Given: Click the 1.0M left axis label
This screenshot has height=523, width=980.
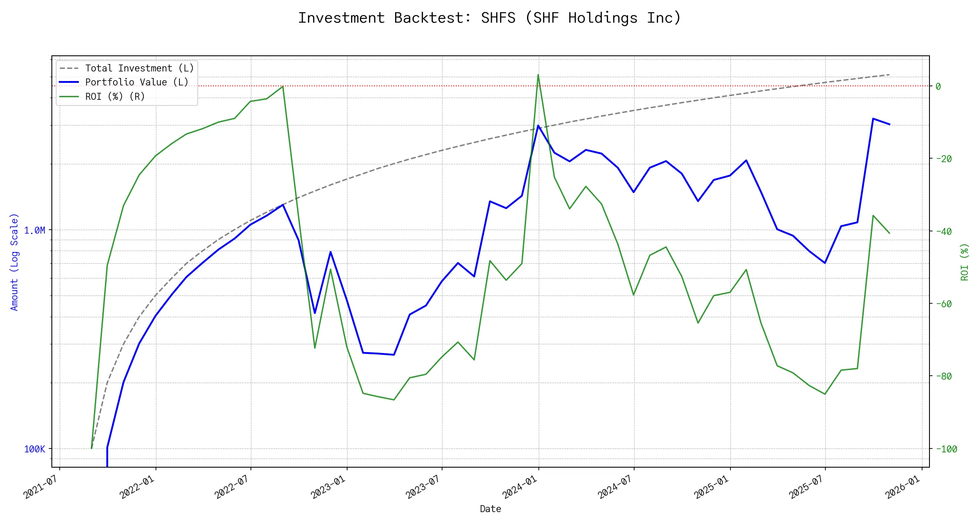Looking at the screenshot, I should point(34,230).
